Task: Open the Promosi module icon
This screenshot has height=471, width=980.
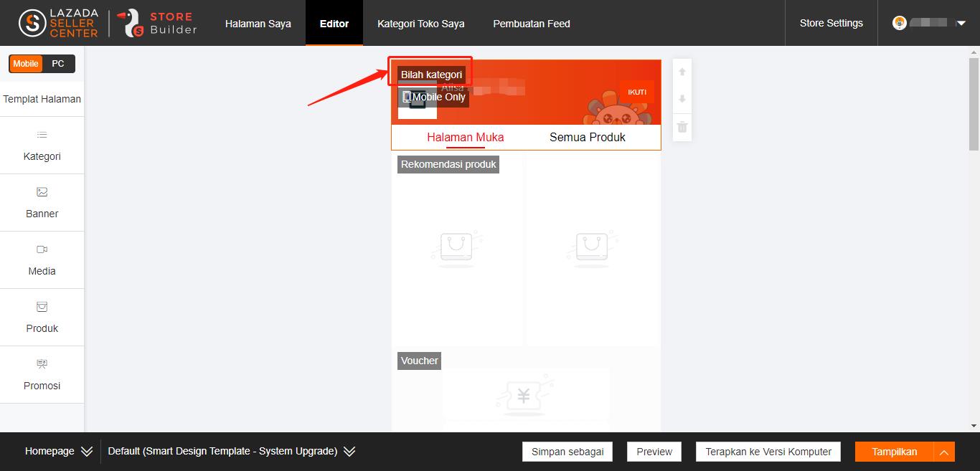Action: pos(42,364)
